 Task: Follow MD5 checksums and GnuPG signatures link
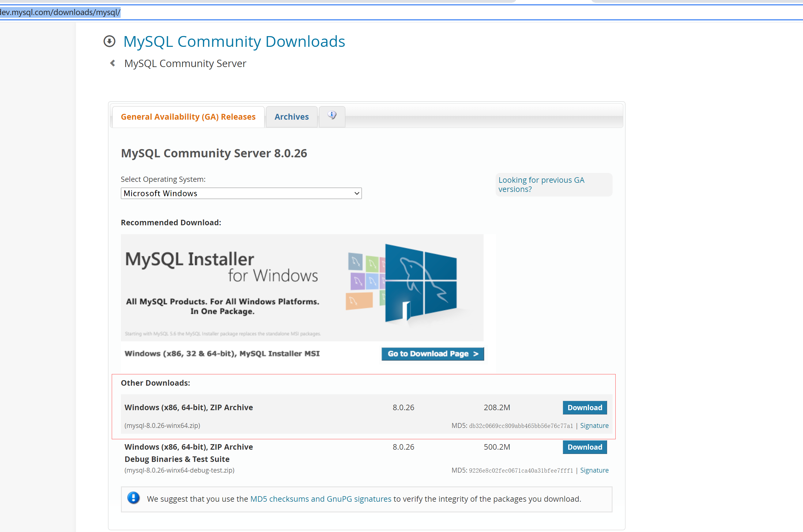pos(320,499)
